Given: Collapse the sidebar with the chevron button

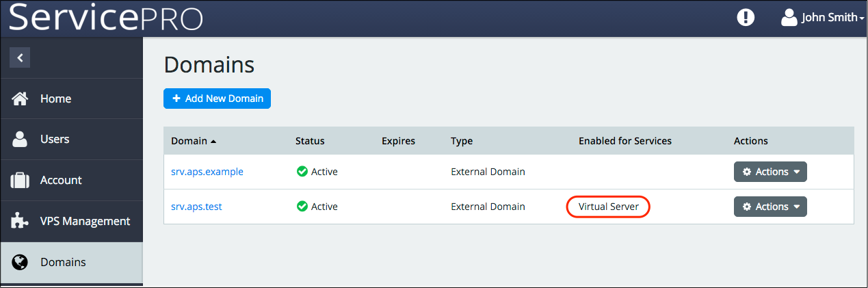Looking at the screenshot, I should tap(20, 57).
